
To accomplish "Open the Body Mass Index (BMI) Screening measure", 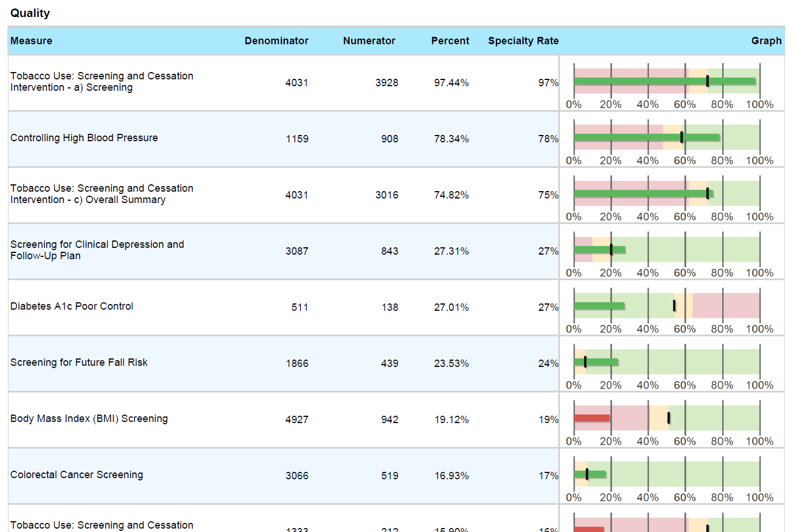I will (89, 419).
